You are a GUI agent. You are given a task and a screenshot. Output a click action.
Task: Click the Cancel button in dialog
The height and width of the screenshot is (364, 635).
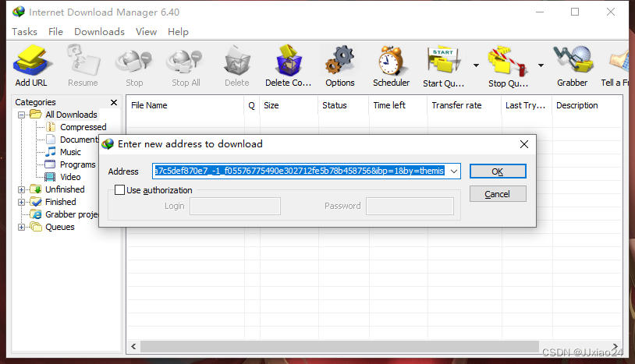[x=498, y=194]
